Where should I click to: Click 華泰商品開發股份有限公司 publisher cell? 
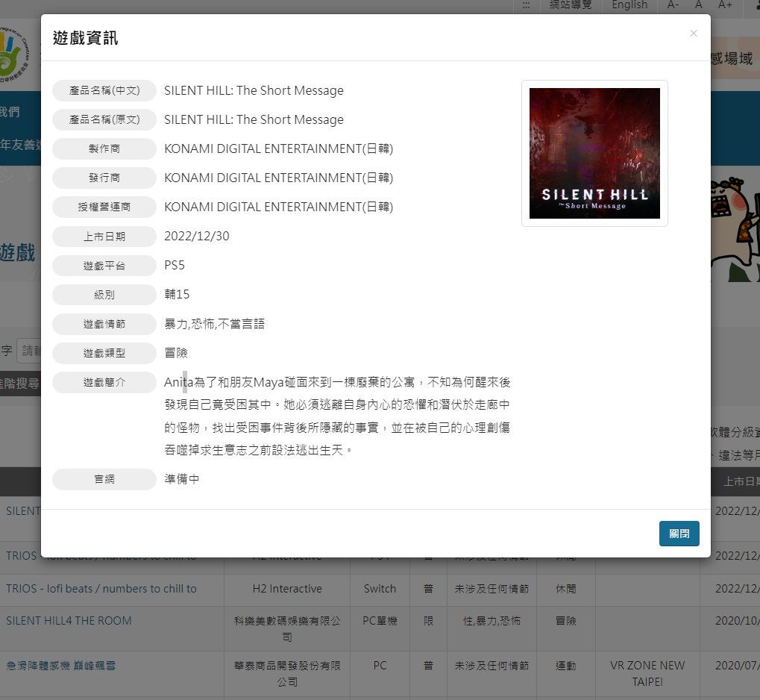pyautogui.click(x=287, y=673)
